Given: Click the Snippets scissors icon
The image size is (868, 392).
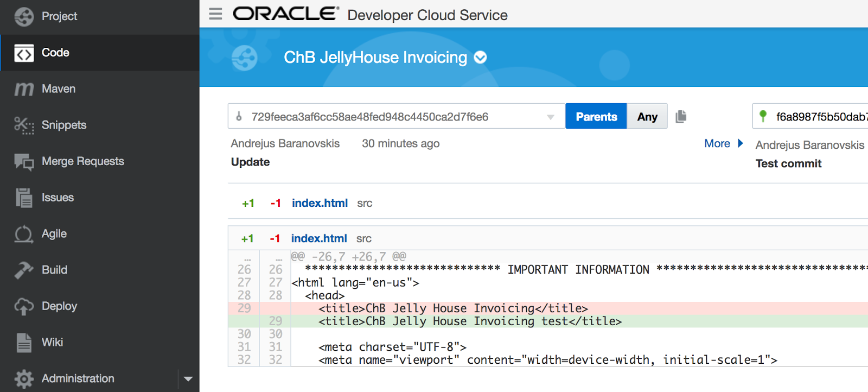Looking at the screenshot, I should 24,125.
